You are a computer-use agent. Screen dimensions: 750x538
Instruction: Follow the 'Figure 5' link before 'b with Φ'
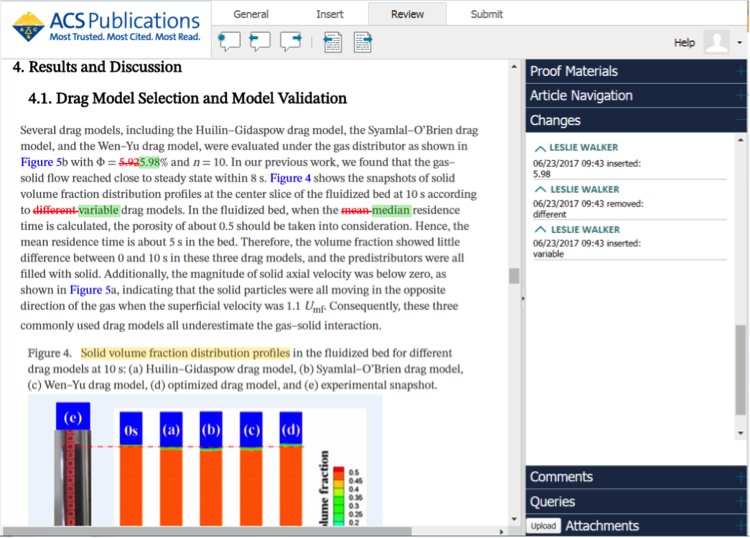tap(41, 163)
